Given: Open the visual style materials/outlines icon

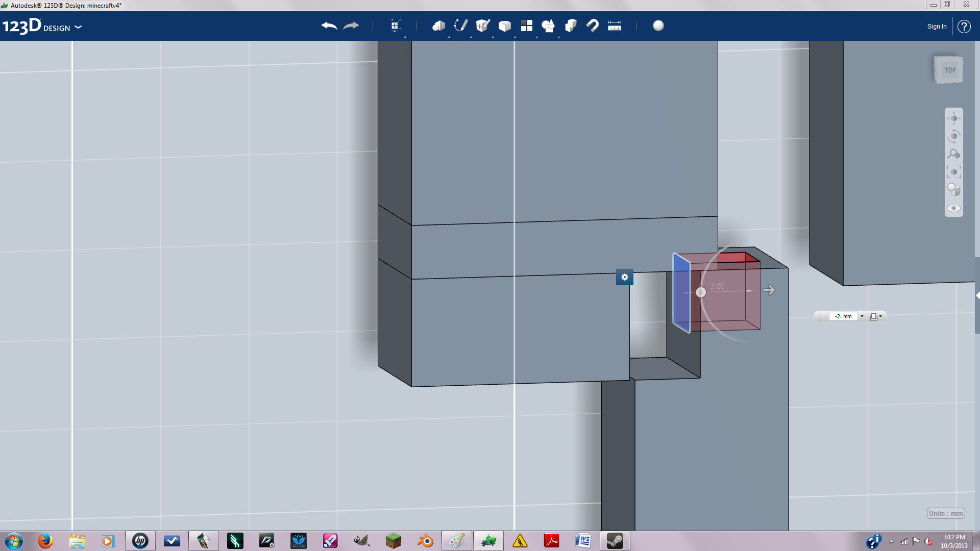Looking at the screenshot, I should 953,190.
